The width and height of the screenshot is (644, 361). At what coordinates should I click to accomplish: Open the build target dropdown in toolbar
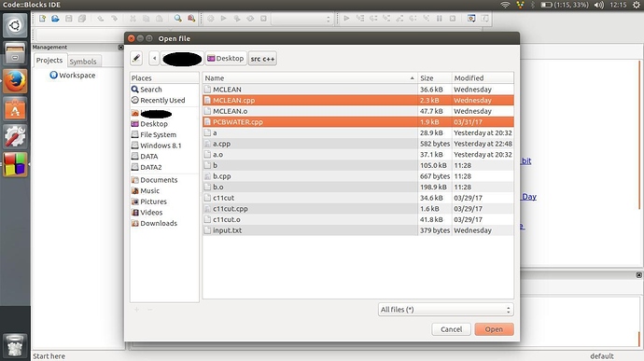pos(301,19)
